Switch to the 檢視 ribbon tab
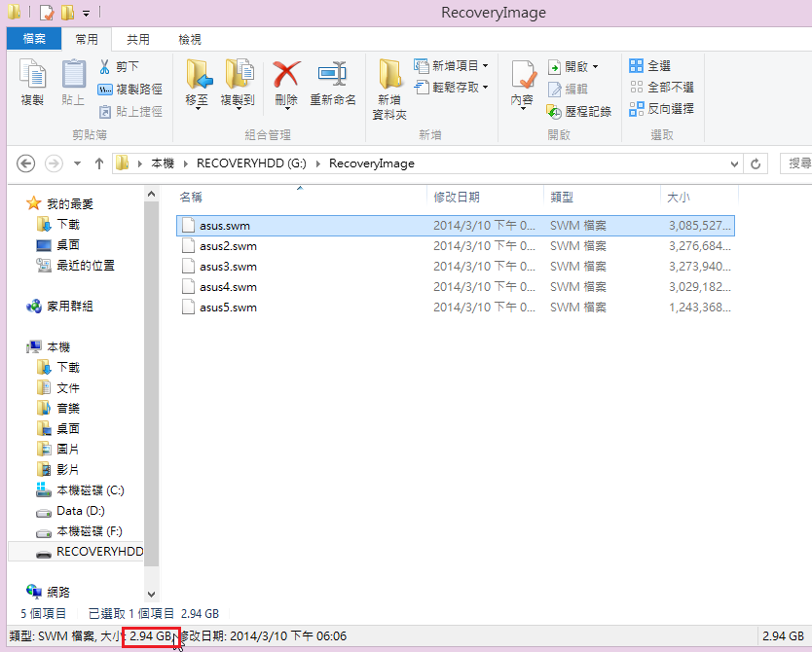 (189, 40)
